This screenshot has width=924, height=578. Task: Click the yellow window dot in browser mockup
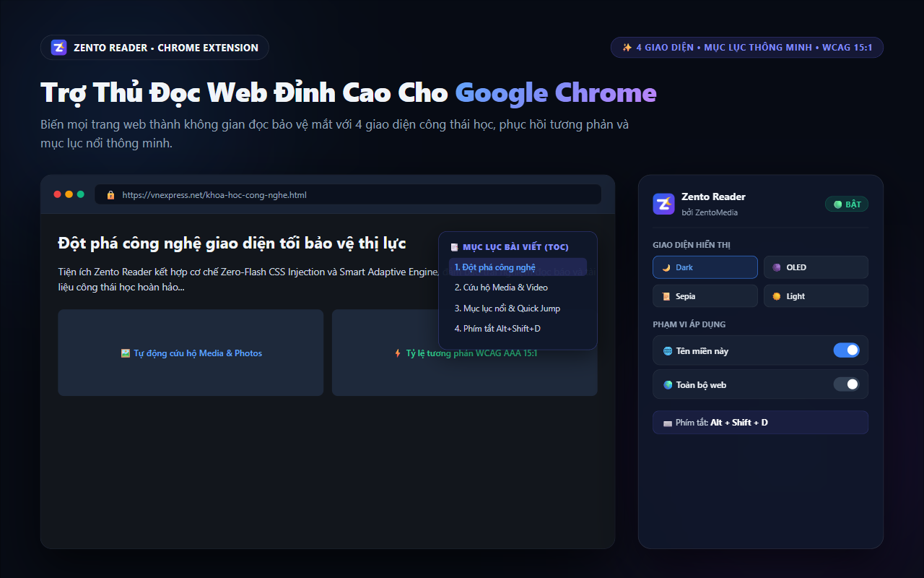point(69,194)
